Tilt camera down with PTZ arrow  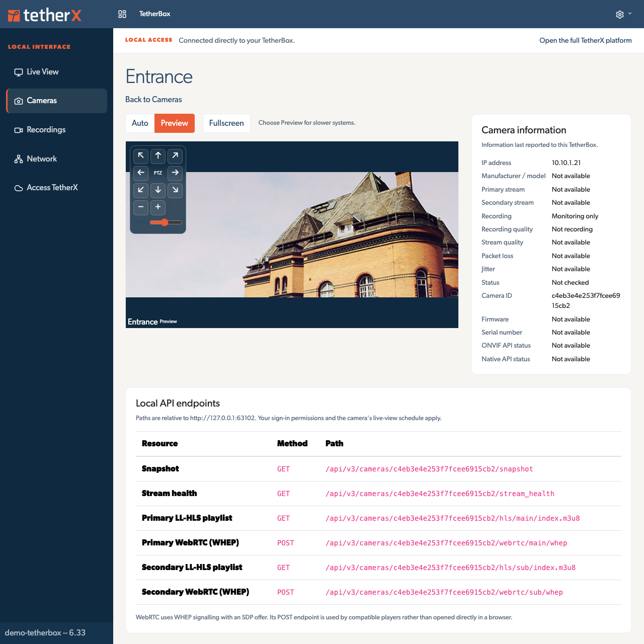point(158,190)
